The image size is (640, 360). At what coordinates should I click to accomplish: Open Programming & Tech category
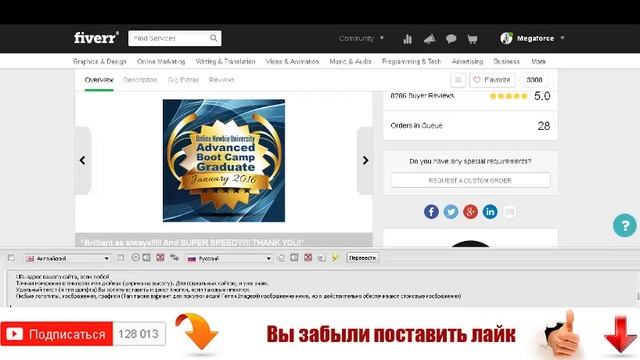coord(411,61)
